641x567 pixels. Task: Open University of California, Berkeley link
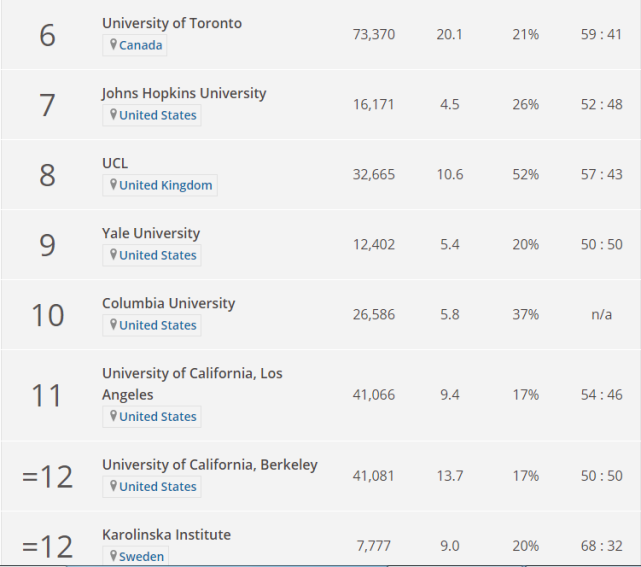[x=209, y=464]
